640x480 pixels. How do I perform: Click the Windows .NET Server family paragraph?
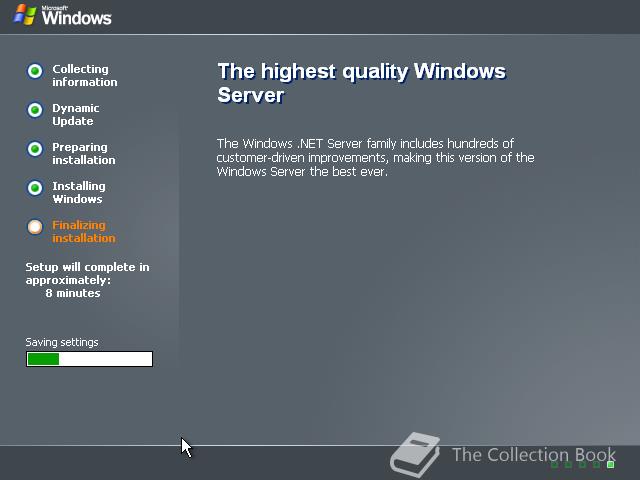tap(375, 158)
